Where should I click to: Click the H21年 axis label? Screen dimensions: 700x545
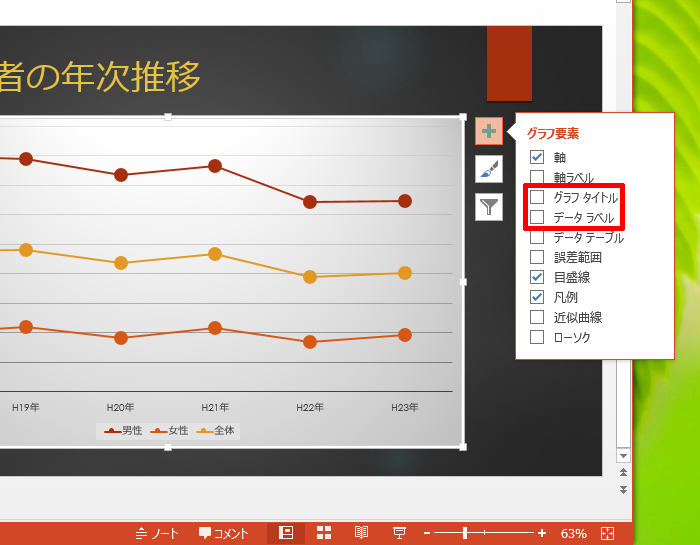tap(215, 407)
